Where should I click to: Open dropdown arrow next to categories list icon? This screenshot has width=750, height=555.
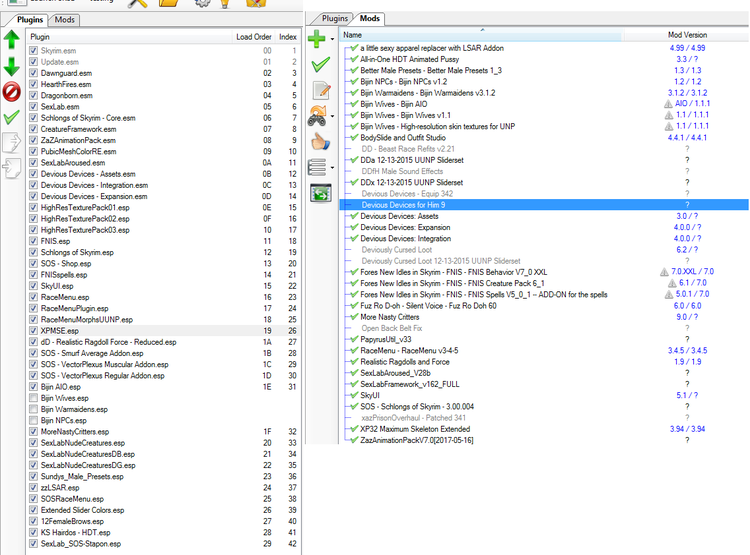(x=332, y=168)
